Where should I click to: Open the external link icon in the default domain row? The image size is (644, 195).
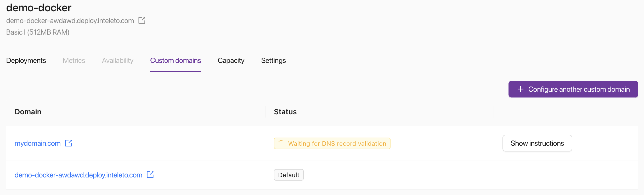(150, 175)
